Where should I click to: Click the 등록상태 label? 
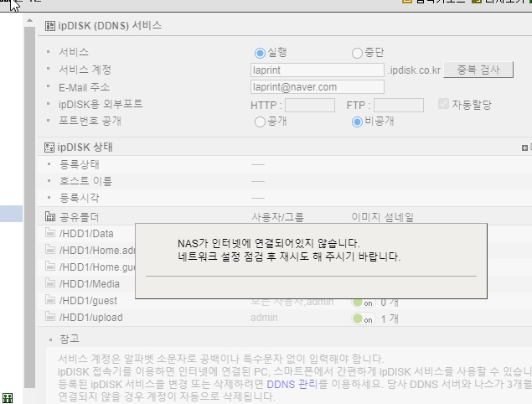tap(80, 164)
